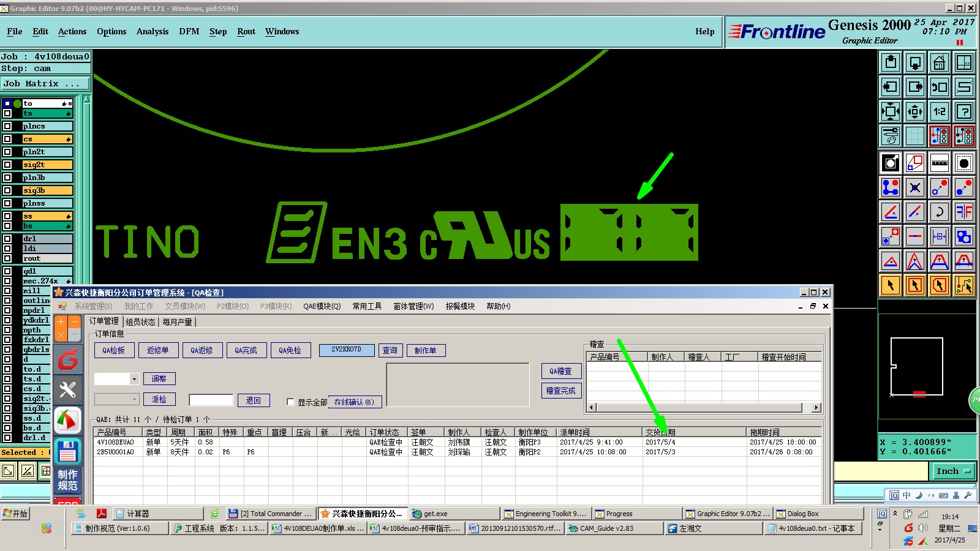Toggle the checkbox for layer sig2t
Screen dimensions: 980x551
[x=7, y=165]
